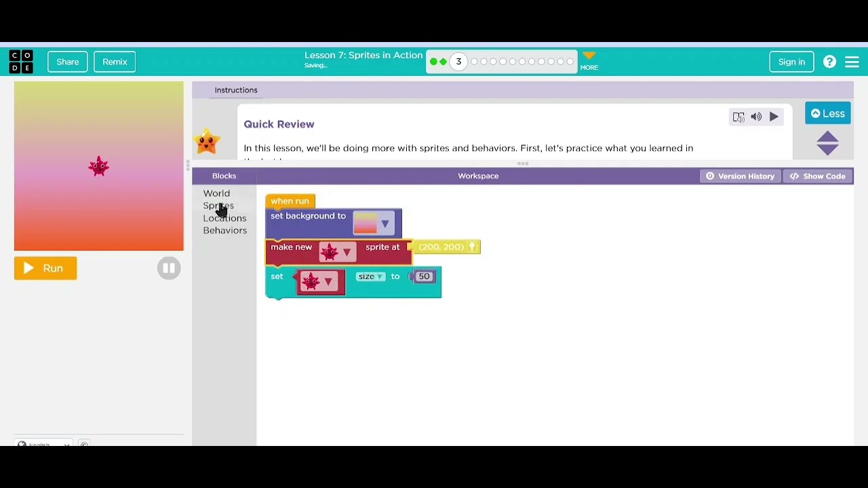Select the current level 3 bubble
Viewport: 868px width, 488px height.
pos(458,62)
